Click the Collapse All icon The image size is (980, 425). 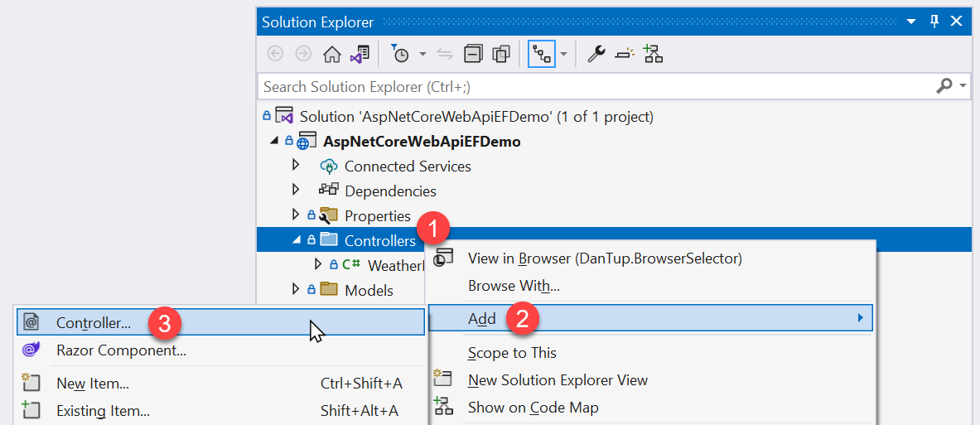(x=473, y=55)
